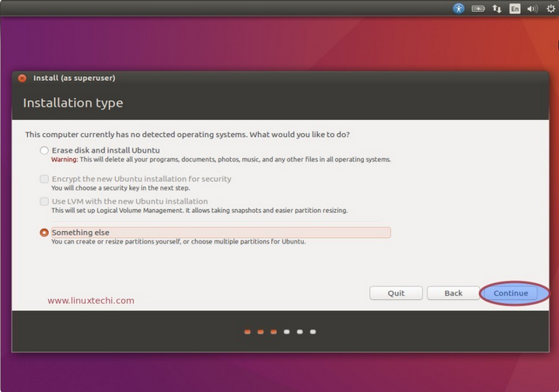Click the 'What would you like to do?' text
This screenshot has height=392, width=559.
pos(299,135)
